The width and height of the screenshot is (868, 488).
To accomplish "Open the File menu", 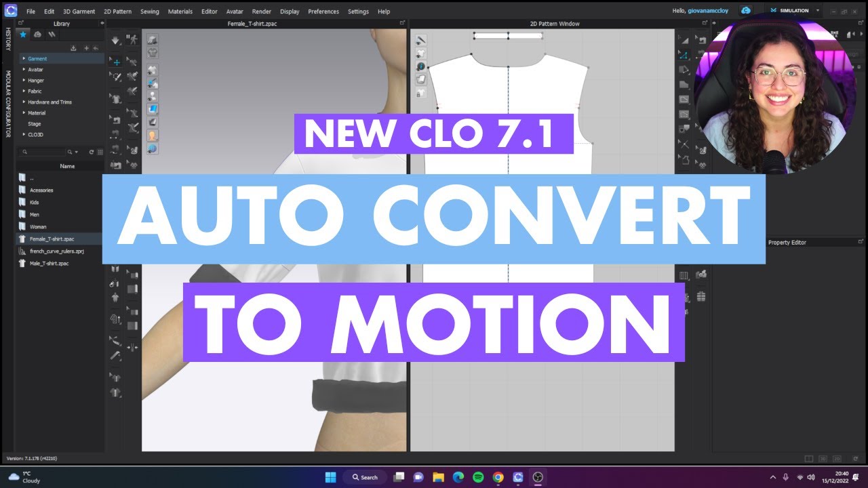I will (x=31, y=12).
